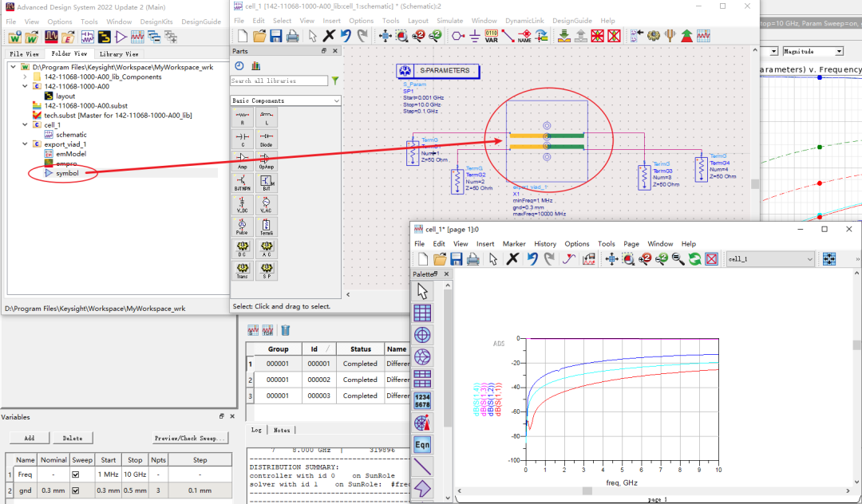The width and height of the screenshot is (862, 504).
Task: Click the Search all libraries field
Action: (279, 81)
